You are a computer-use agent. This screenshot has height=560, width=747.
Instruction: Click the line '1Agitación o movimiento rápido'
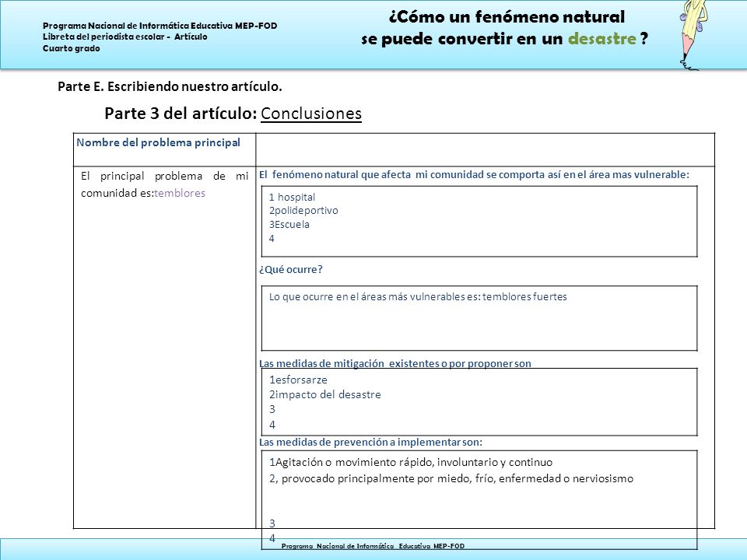pos(411,462)
